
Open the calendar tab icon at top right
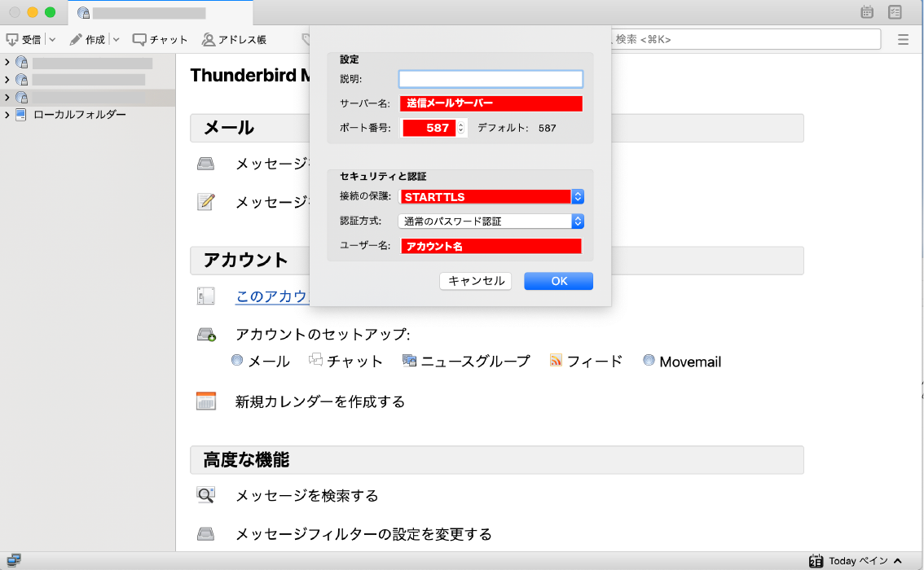pyautogui.click(x=867, y=12)
